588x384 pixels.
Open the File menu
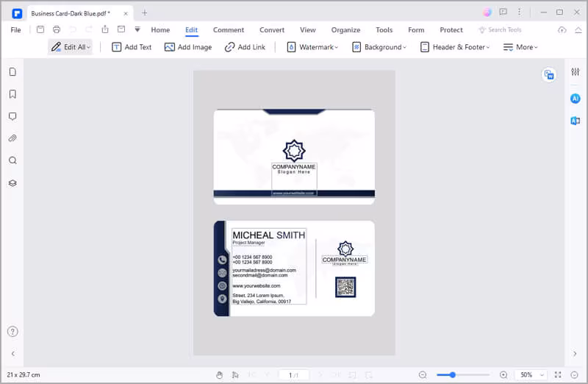15,29
